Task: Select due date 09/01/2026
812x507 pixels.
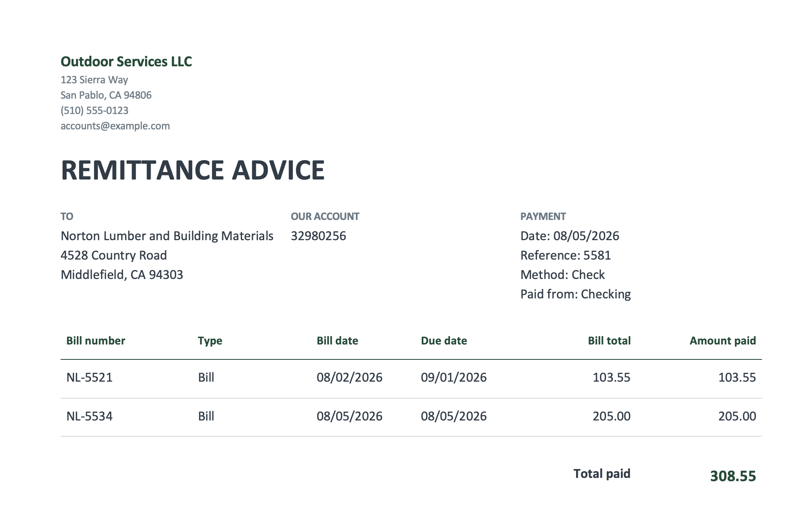Action: (454, 377)
